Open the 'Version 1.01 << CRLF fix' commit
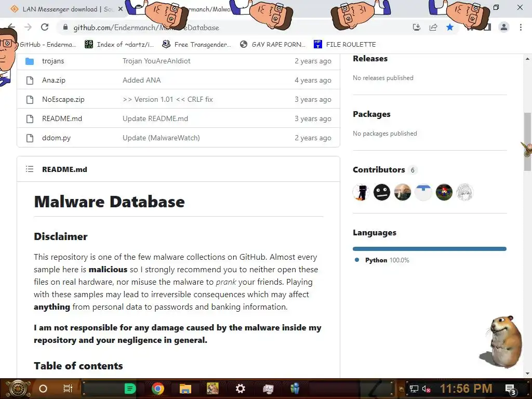Screen dimensions: 532x399 [168, 99]
